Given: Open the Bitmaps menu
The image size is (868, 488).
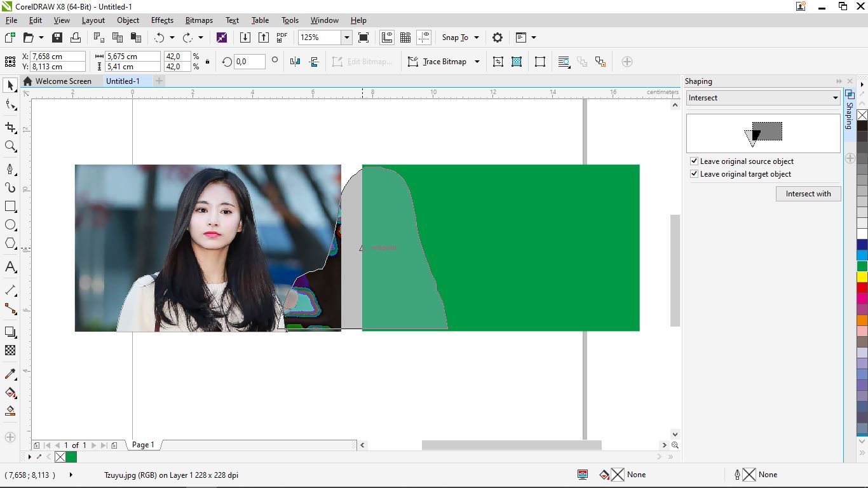Looking at the screenshot, I should 199,20.
